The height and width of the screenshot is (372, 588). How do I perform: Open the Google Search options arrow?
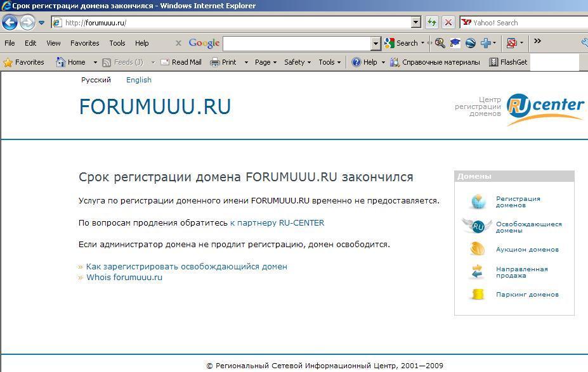click(x=422, y=43)
